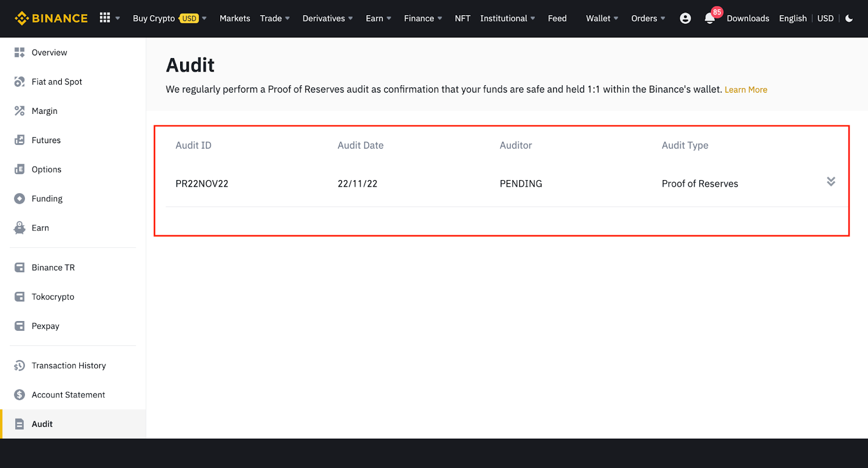
Task: Open the NFT page
Action: [x=463, y=18]
